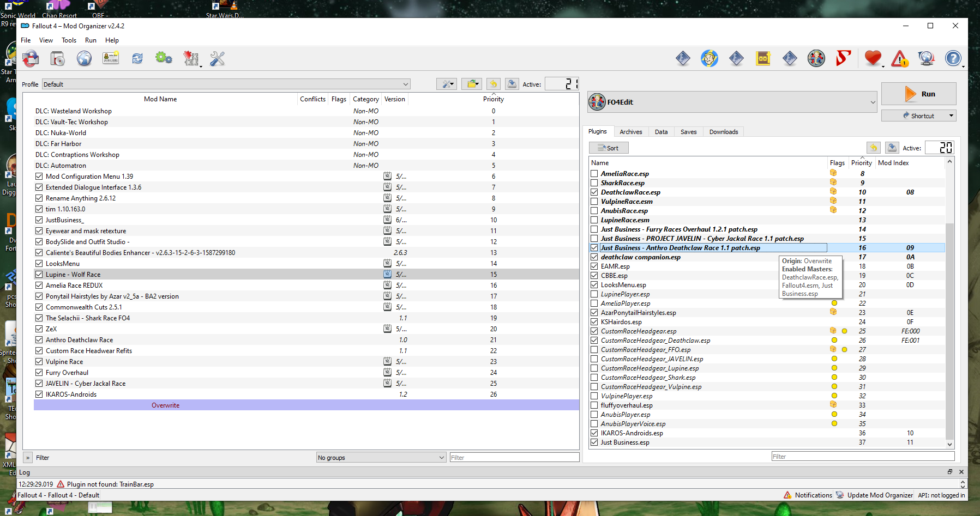Launch the Vault Boy lightning shortcut
Image resolution: width=980 pixels, height=516 pixels.
pos(710,58)
